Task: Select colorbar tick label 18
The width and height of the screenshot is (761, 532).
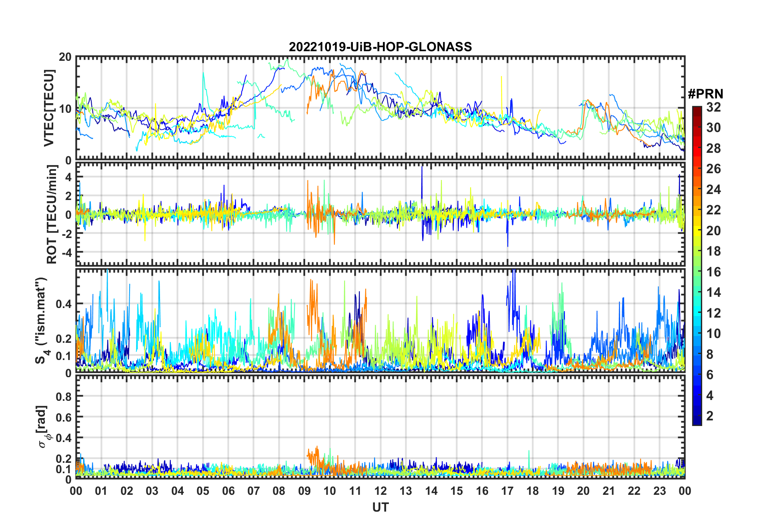Action: 713,251
